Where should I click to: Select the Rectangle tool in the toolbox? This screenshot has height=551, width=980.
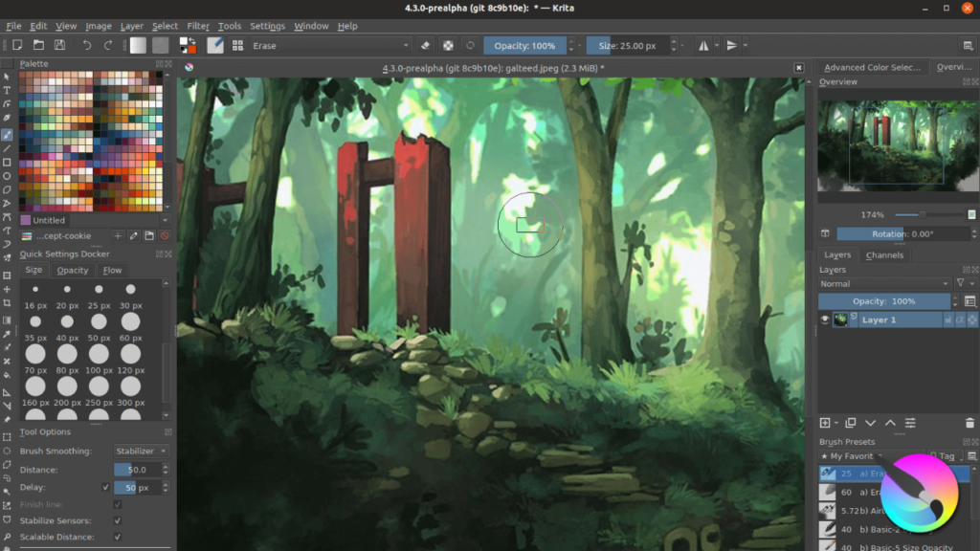pyautogui.click(x=7, y=163)
